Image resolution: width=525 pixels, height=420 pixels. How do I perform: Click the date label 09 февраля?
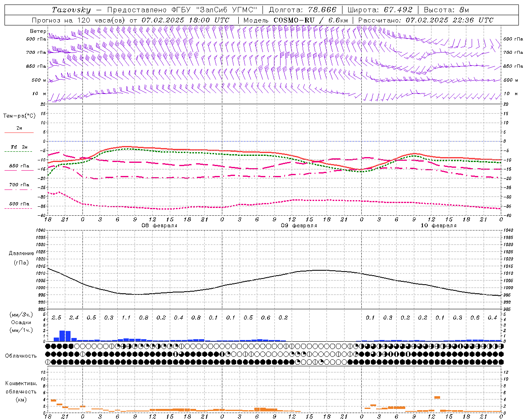299,226
